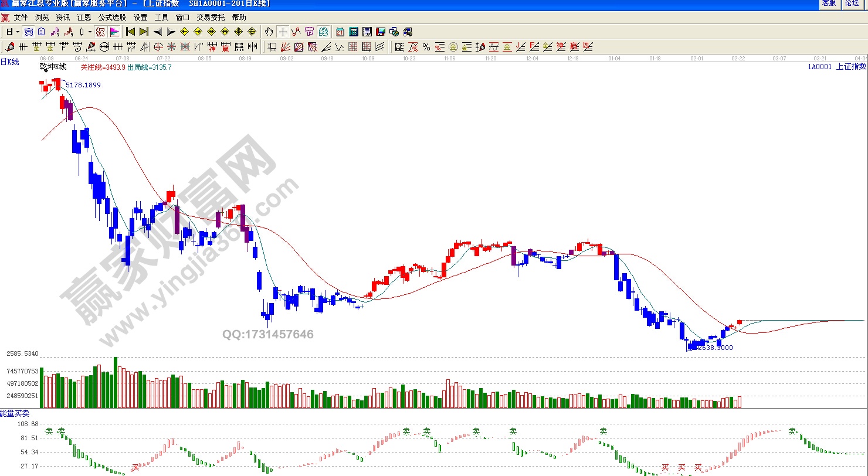Viewport: 868px width, 476px height.
Task: Click the 论坛 button in title bar
Action: coord(852,4)
